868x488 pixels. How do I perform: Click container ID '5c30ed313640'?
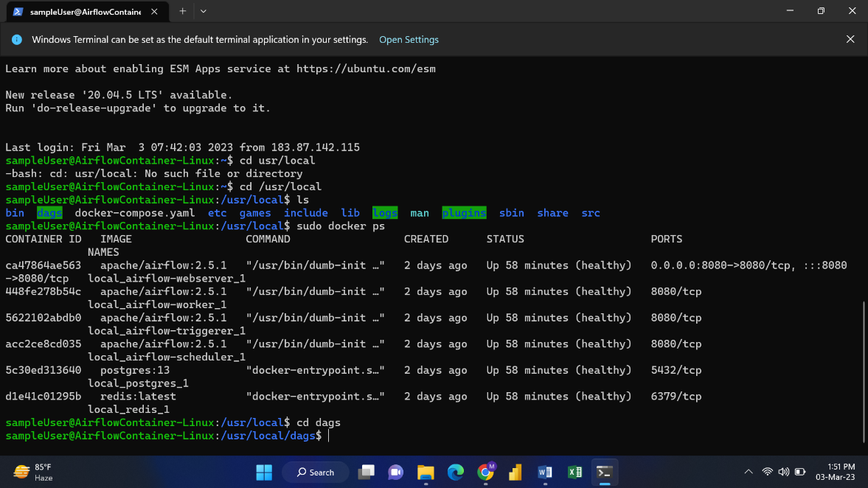(44, 370)
